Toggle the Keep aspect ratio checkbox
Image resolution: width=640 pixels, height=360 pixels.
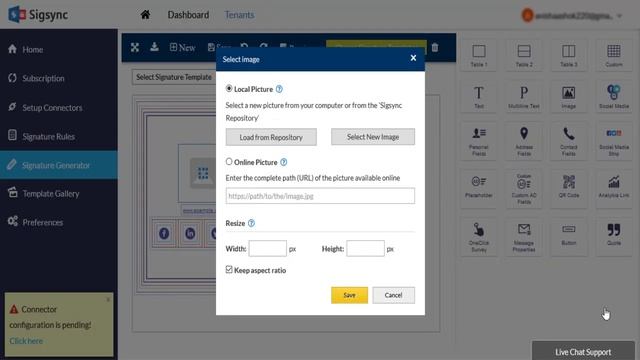(x=229, y=269)
